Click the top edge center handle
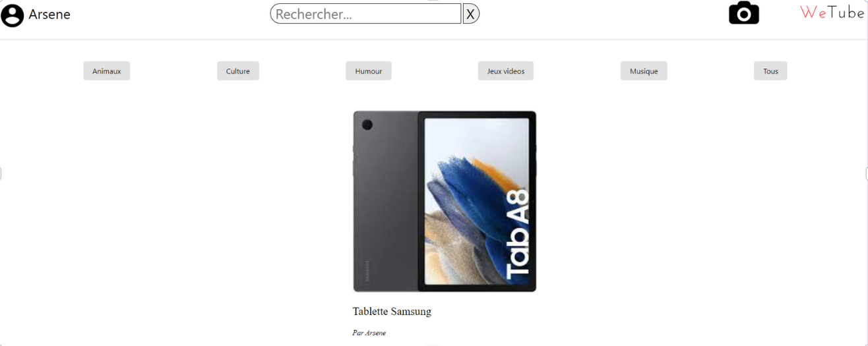 coord(433,1)
